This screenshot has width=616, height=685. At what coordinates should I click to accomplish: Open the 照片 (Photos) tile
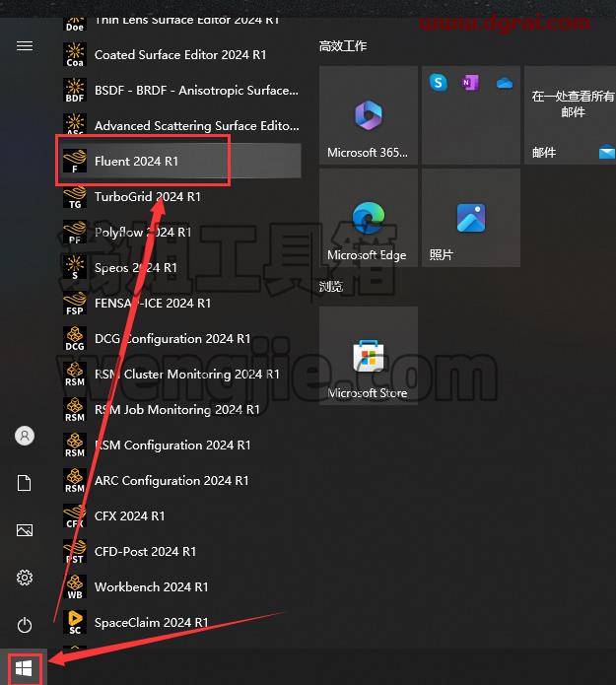coord(471,218)
